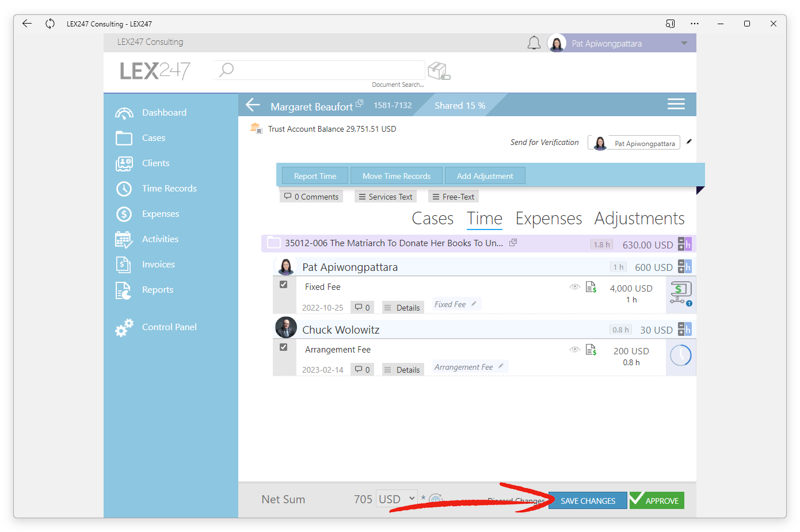Switch to the Expenses tab
The height and width of the screenshot is (532, 800).
(548, 219)
